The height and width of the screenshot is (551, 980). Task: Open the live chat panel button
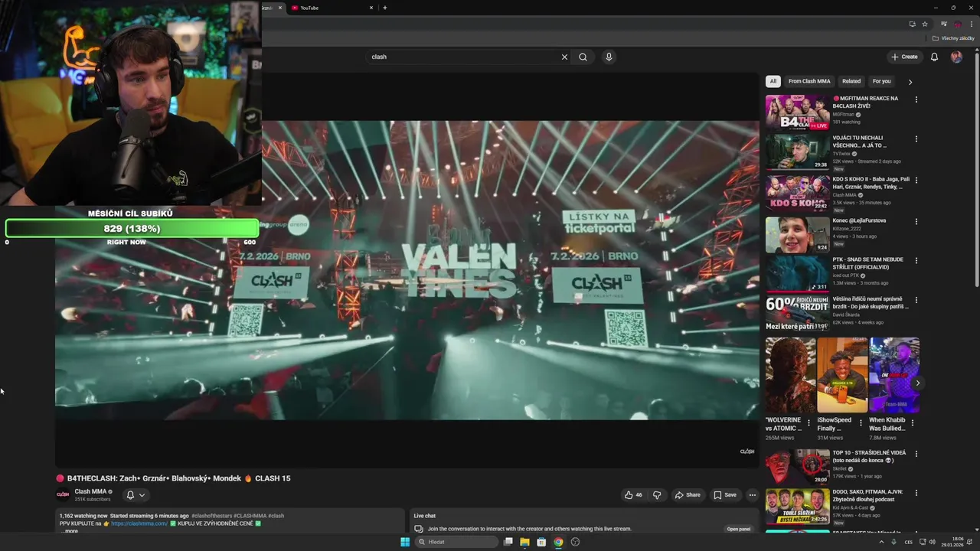(x=739, y=529)
